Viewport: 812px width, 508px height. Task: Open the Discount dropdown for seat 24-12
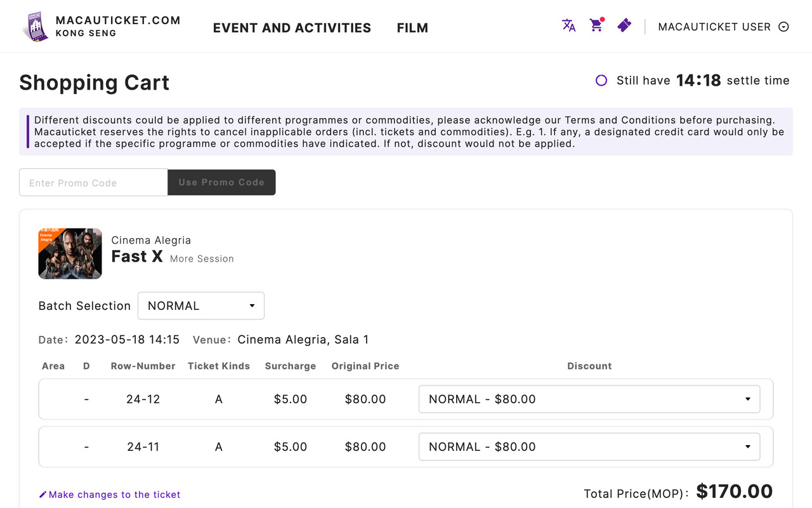point(589,399)
